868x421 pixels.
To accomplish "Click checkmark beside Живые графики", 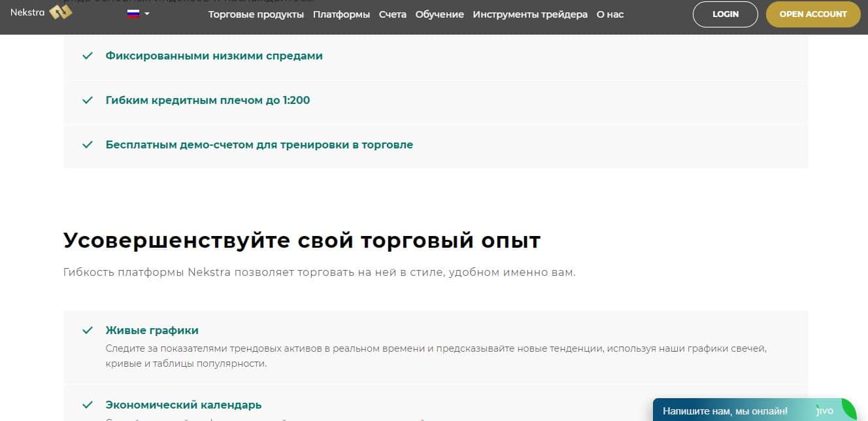I will coord(87,331).
